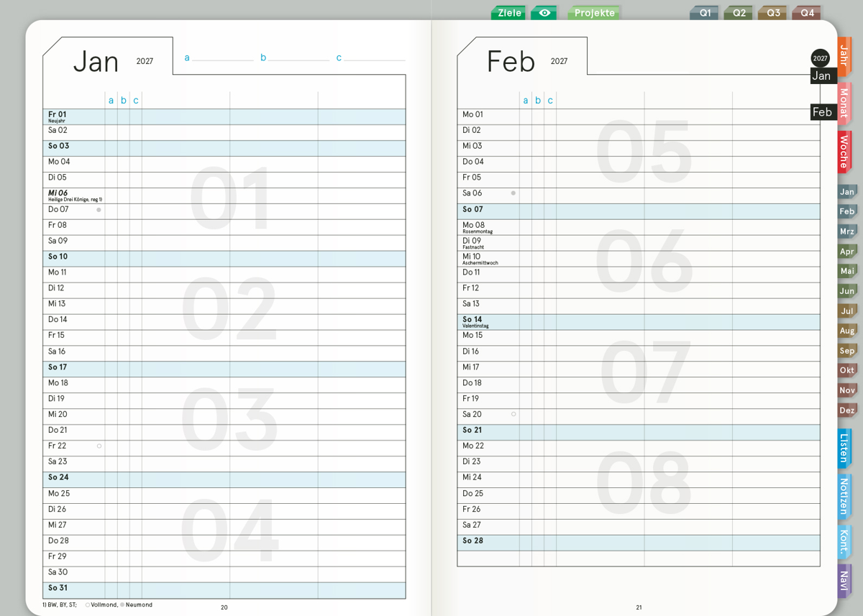Click the page number 20
This screenshot has width=863, height=616.
[224, 607]
